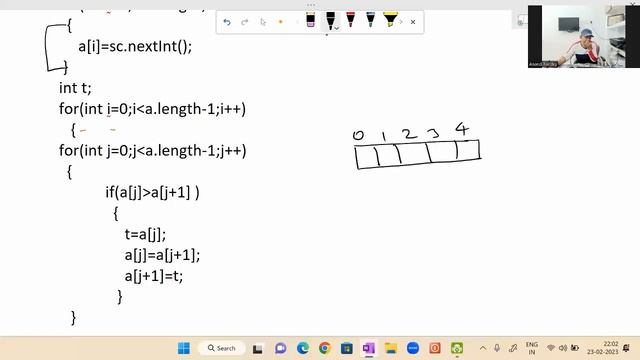Open the 22:02 clock and calendar
This screenshot has width=640, height=360.
click(x=603, y=348)
